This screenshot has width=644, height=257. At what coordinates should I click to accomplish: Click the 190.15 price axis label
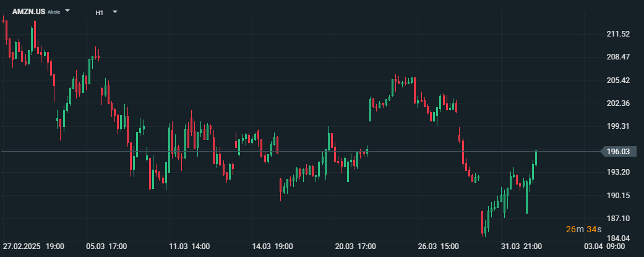[x=618, y=195]
